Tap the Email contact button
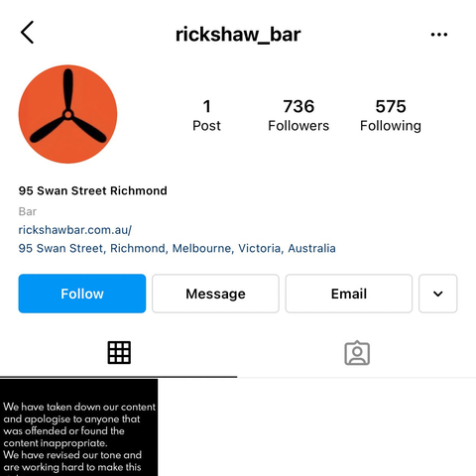 [x=349, y=294]
